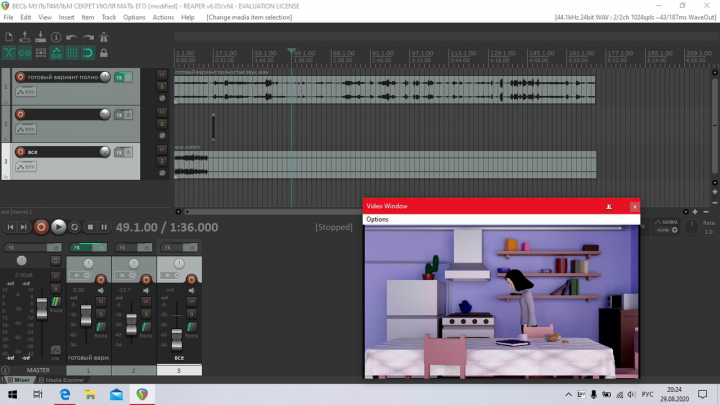
Task: Open trim envelope dropdown on track 1
Action: click(26, 92)
